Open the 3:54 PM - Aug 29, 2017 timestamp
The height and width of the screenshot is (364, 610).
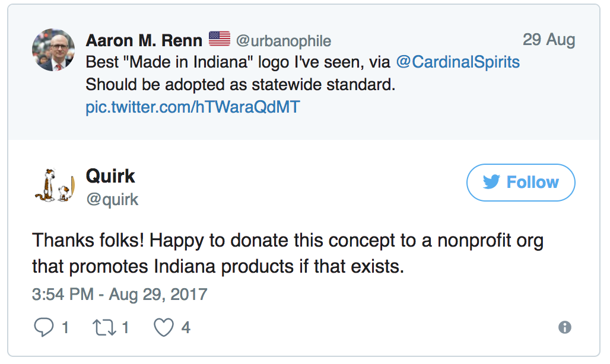coord(119,294)
